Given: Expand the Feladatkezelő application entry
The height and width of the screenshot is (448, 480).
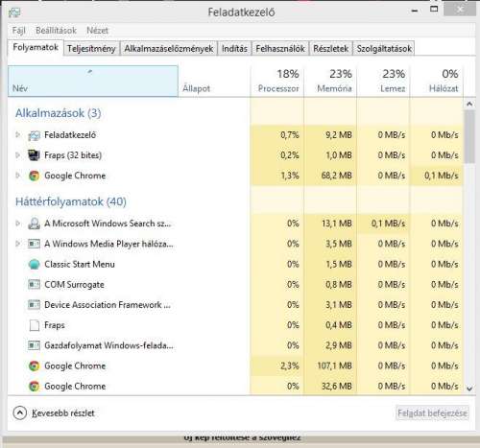Looking at the screenshot, I should 18,135.
